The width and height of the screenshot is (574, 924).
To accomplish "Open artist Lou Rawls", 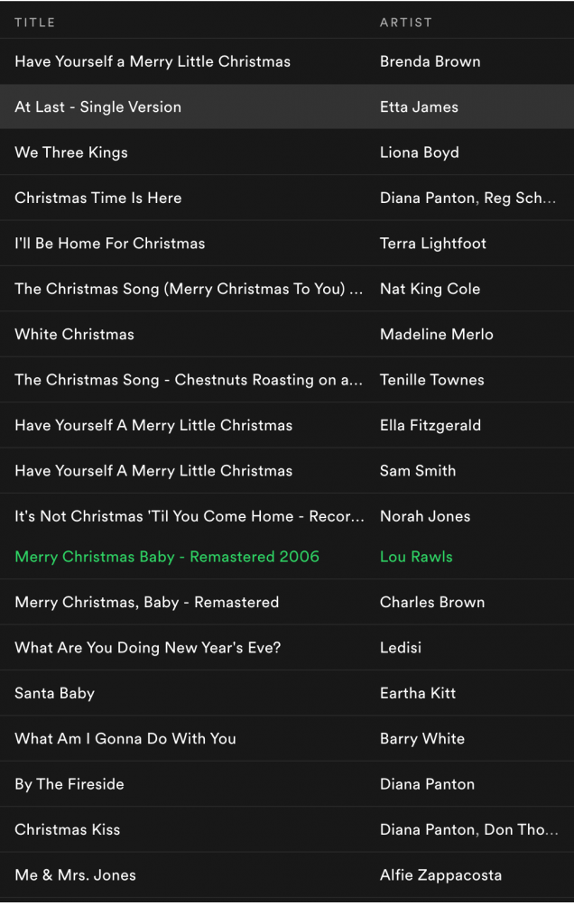I will tap(416, 556).
